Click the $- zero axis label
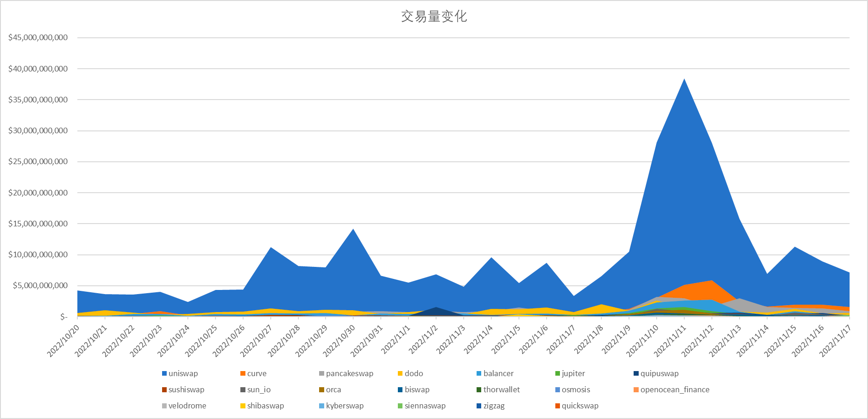This screenshot has height=419, width=868. 64,317
